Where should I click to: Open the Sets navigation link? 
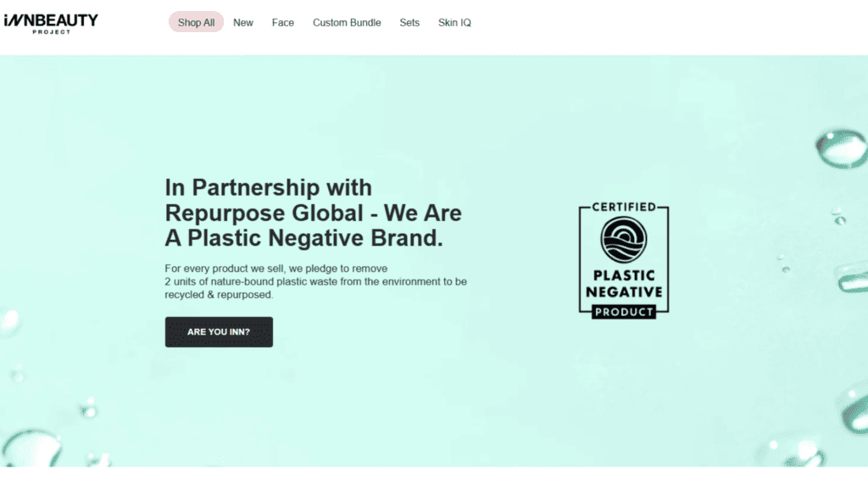tap(409, 23)
